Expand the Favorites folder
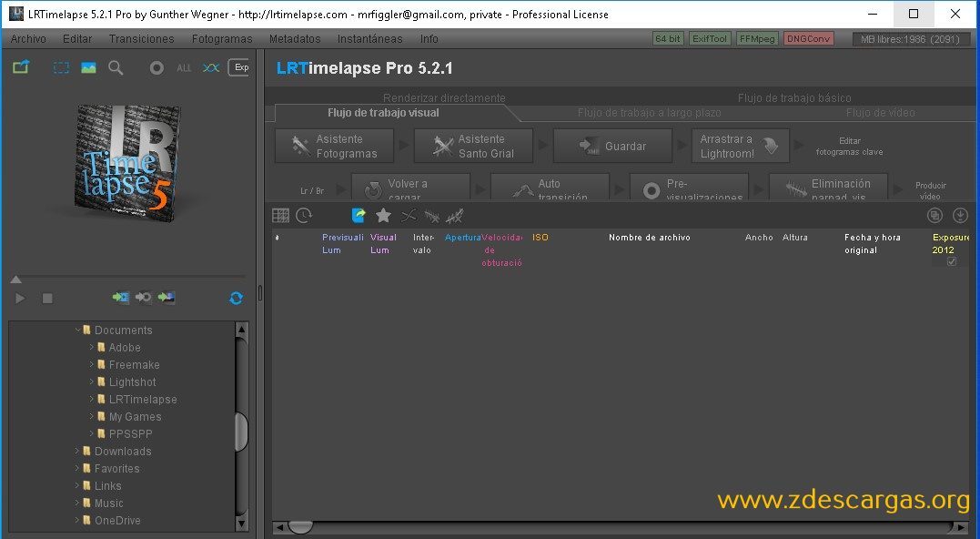The image size is (980, 539). [x=77, y=468]
